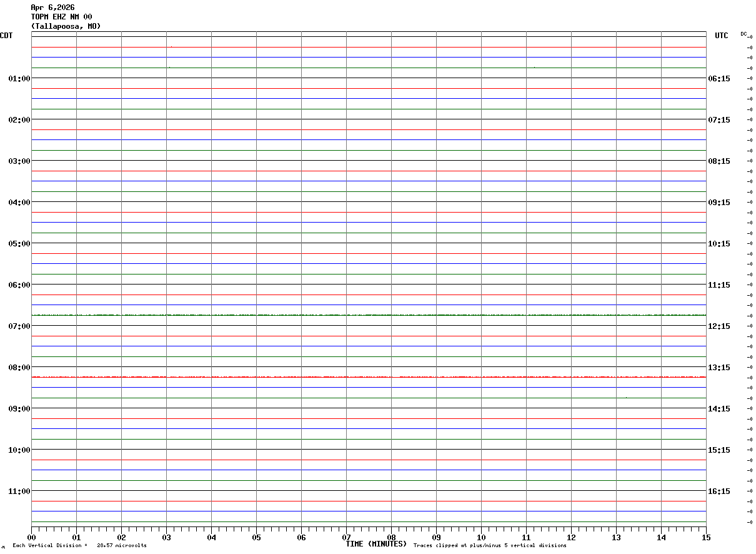Click the 10:00 CDT time label
756x554 pixels.
point(19,450)
